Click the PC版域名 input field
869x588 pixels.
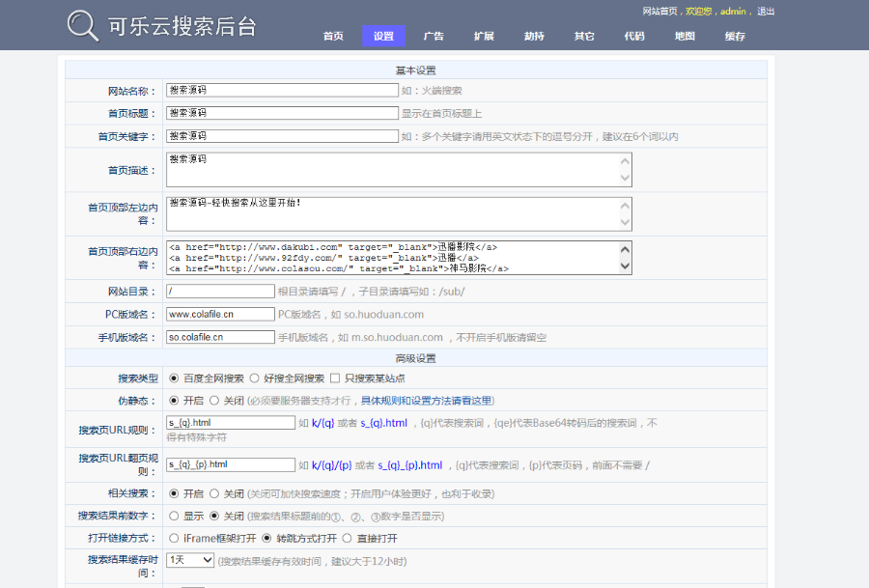220,315
